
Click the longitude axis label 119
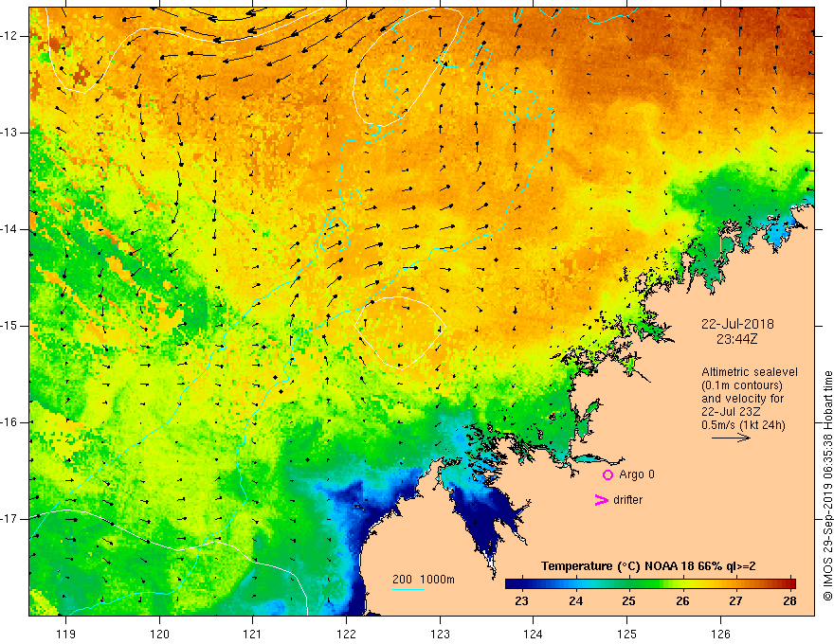tap(66, 634)
